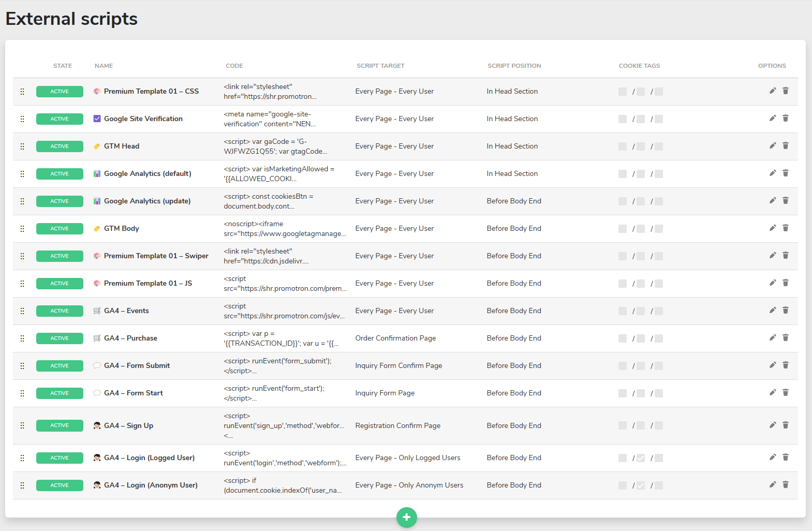Click 'Every Page - Only Anonym Users' cell
Image resolution: width=812 pixels, height=531 pixels.
pos(409,485)
